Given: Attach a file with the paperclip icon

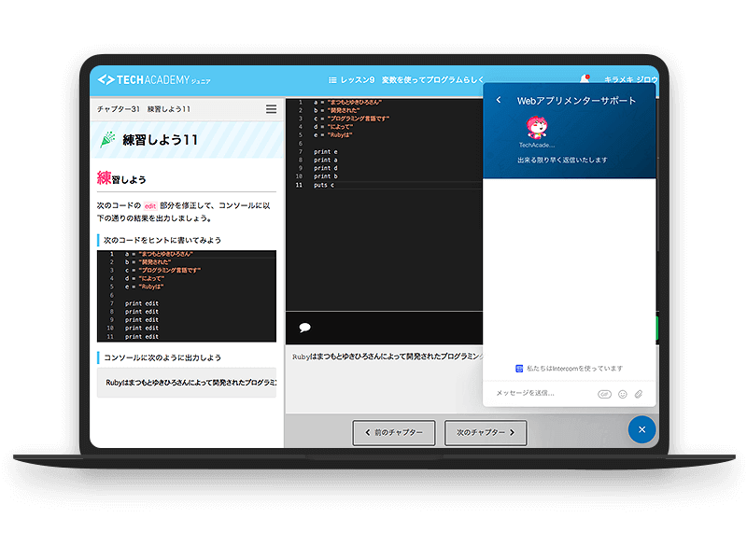Looking at the screenshot, I should click(639, 394).
